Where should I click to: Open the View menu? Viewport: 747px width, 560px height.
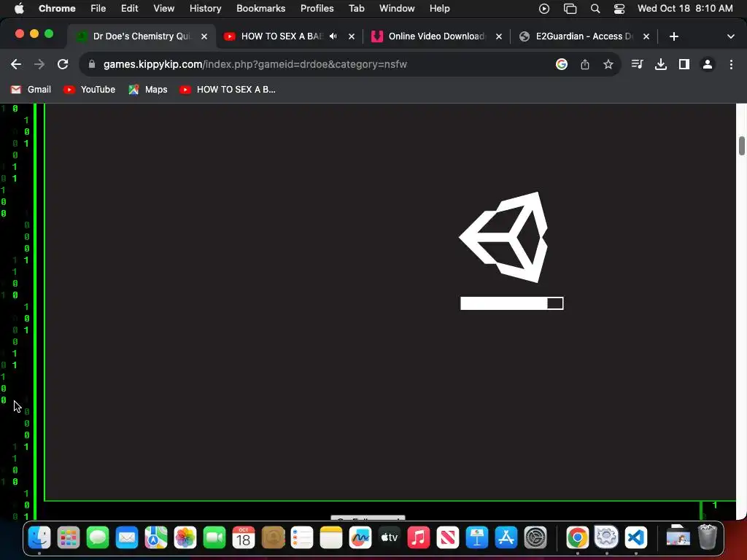[x=164, y=9]
